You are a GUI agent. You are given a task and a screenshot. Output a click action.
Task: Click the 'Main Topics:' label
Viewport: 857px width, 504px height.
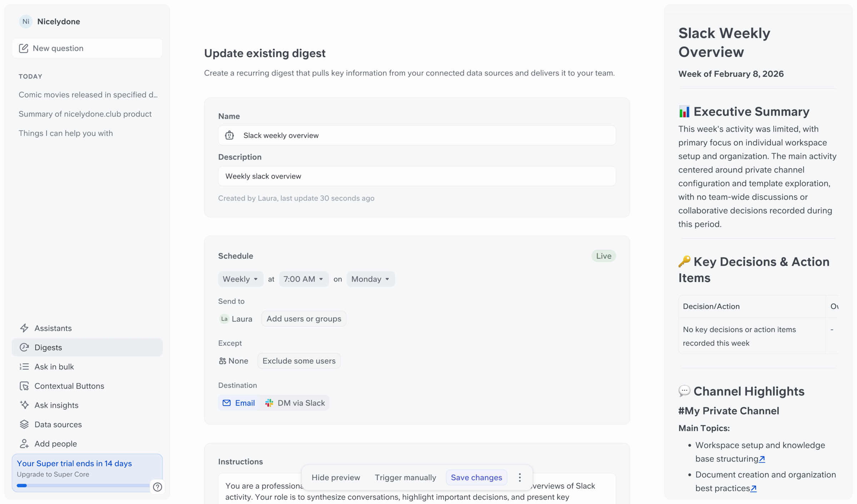point(704,428)
